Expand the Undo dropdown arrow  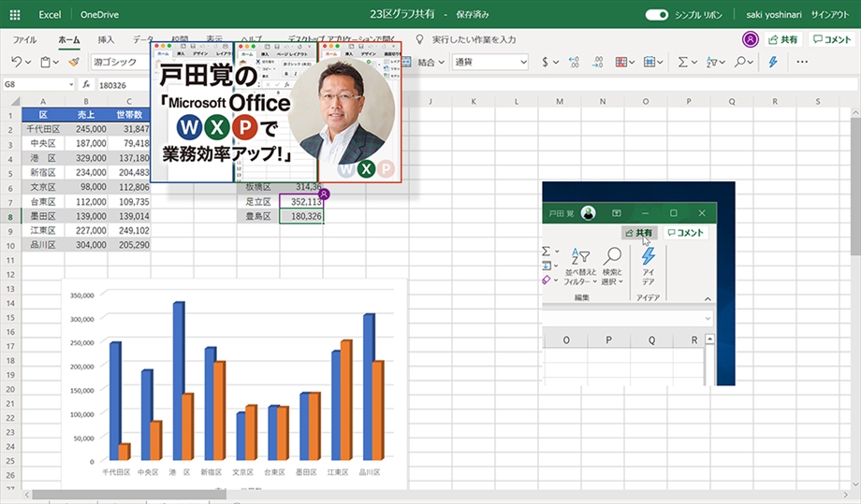click(28, 63)
